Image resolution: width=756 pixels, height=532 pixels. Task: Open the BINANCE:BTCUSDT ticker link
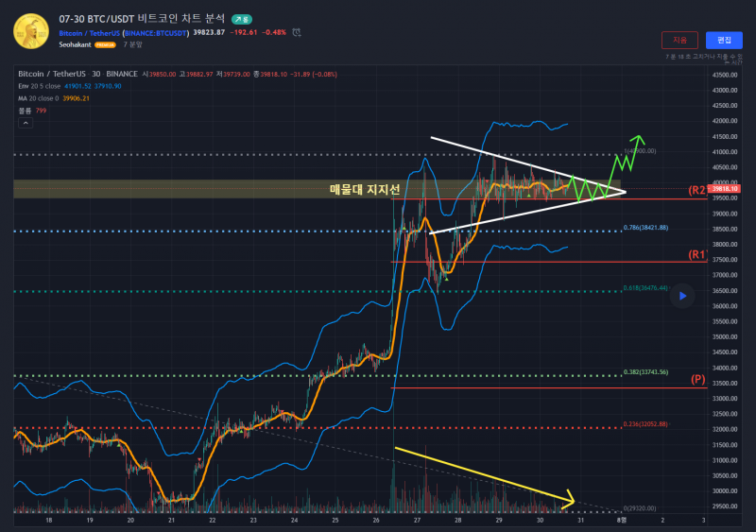coord(156,32)
